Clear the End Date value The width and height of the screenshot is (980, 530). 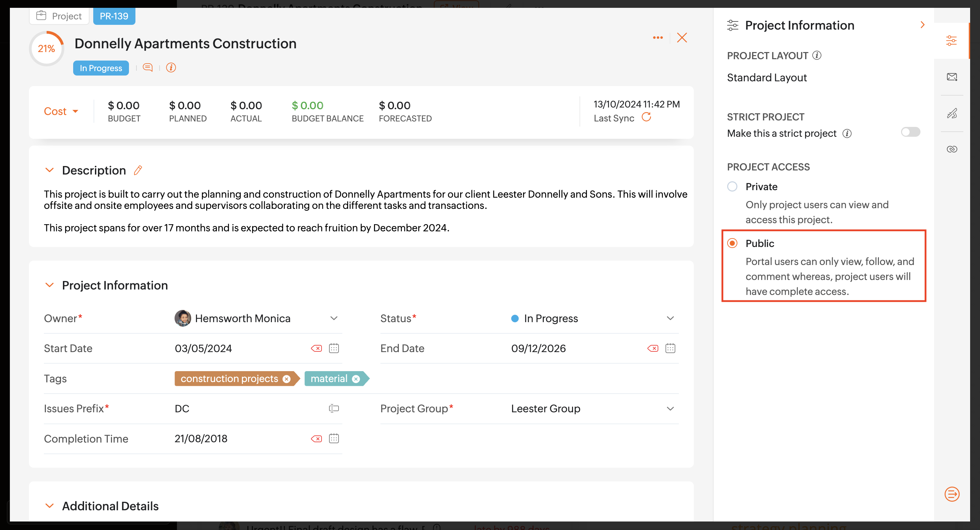(652, 348)
